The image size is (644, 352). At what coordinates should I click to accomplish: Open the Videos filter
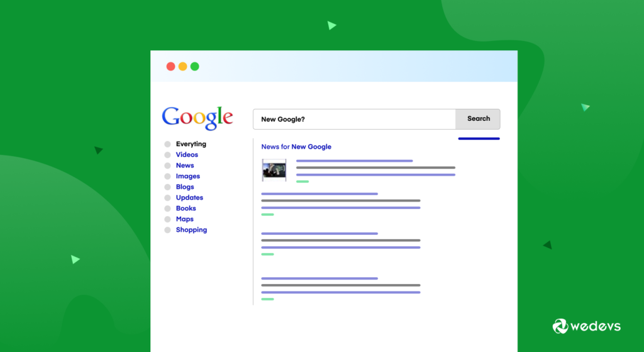click(187, 155)
